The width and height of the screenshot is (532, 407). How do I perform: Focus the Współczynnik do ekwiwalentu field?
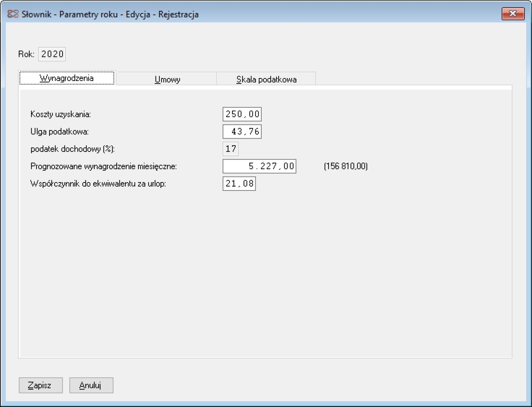coord(239,184)
